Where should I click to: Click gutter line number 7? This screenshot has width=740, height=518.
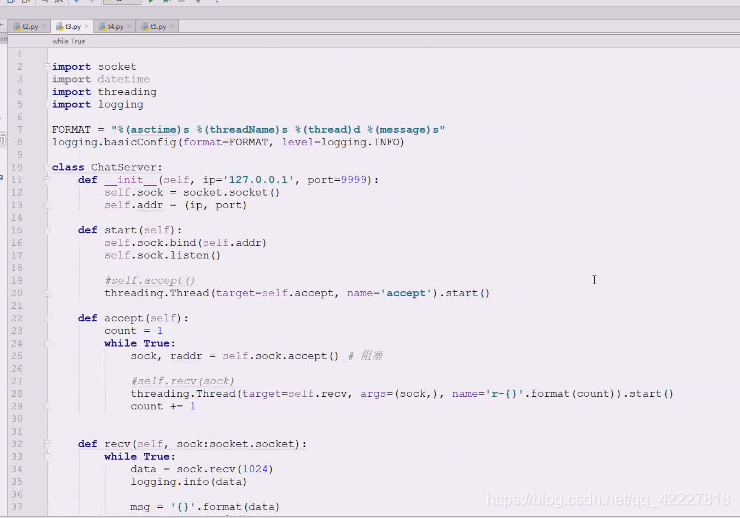point(19,129)
